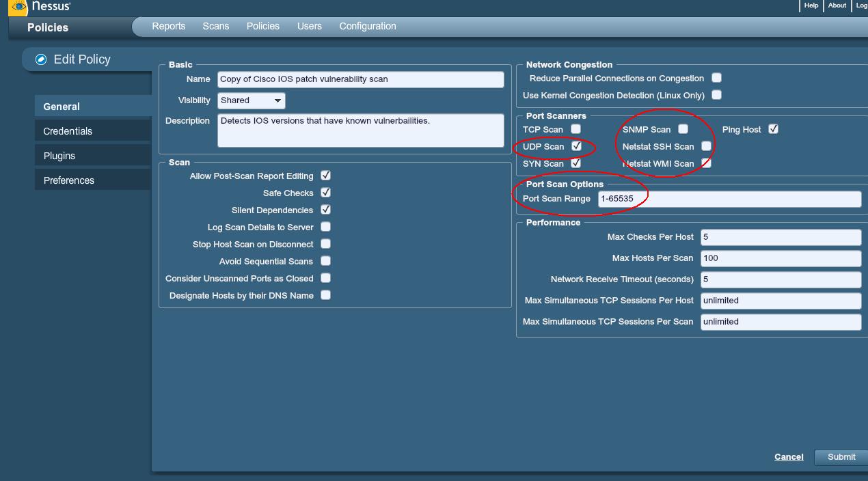Edit the policy Name field
Viewport: 868px width, 481px height.
click(x=361, y=79)
